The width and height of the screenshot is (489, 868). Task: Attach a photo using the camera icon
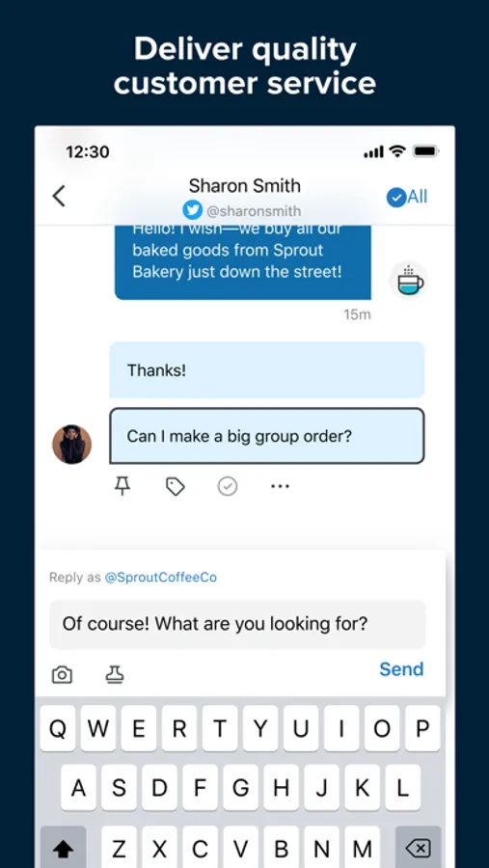[62, 675]
